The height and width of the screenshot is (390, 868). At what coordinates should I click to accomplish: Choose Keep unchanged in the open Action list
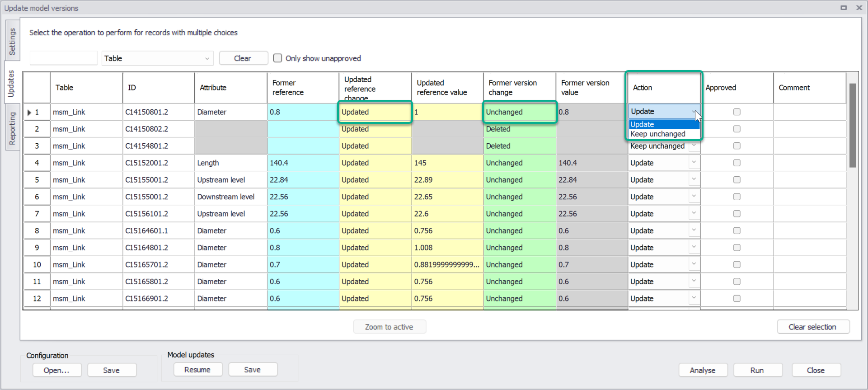664,134
